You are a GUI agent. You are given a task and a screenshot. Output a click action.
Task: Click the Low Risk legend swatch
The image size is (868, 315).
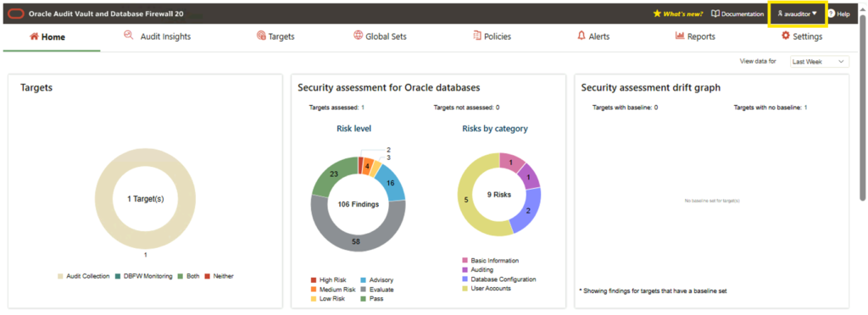tap(314, 299)
